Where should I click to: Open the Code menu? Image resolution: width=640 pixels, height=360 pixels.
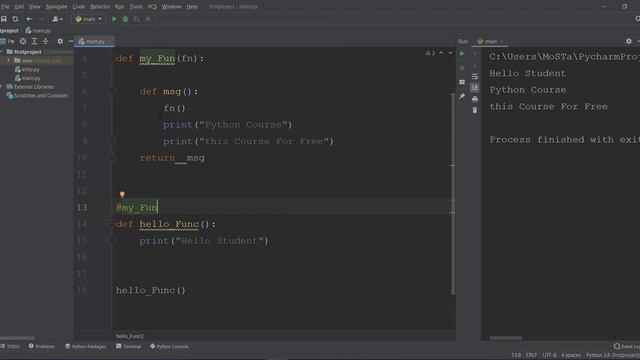click(79, 7)
